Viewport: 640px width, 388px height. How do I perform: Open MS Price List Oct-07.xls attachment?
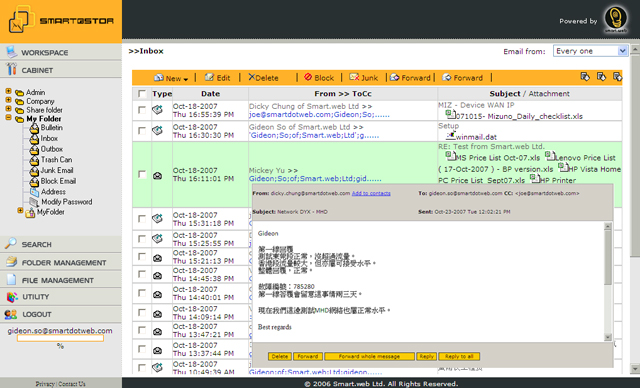point(498,158)
